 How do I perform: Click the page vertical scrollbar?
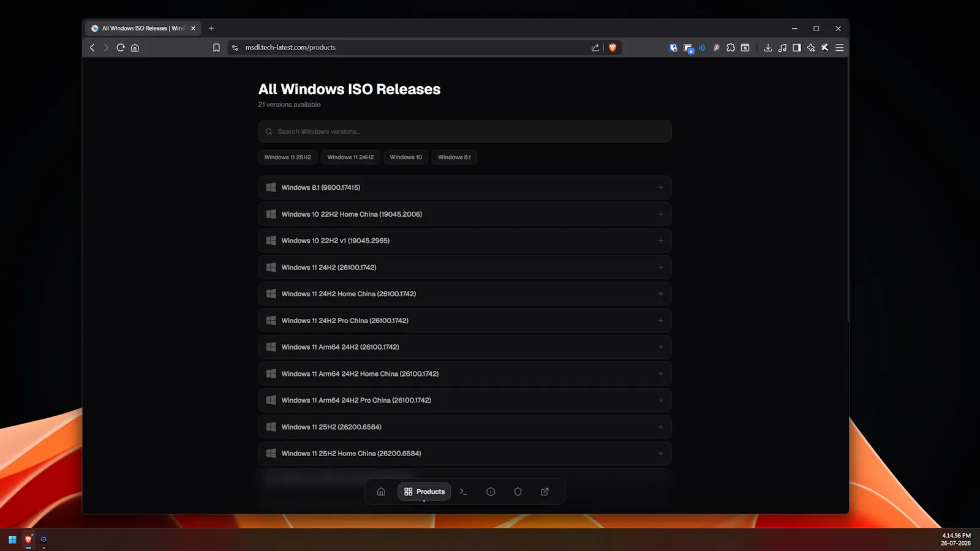point(848,190)
